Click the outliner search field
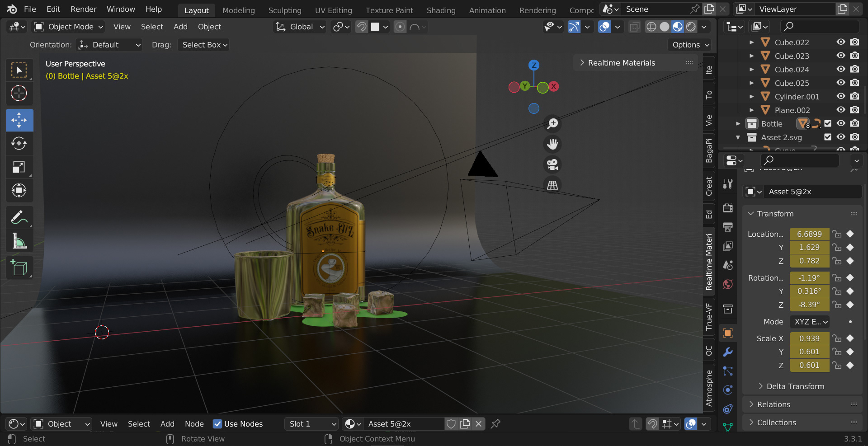The height and width of the screenshot is (446, 868). (820, 27)
